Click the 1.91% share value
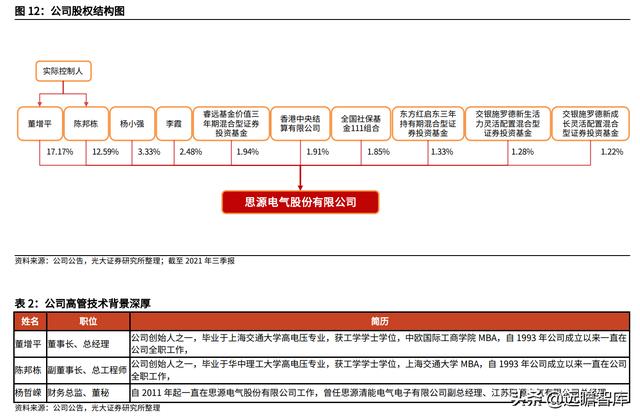This screenshot has height=419, width=640. pos(318,152)
